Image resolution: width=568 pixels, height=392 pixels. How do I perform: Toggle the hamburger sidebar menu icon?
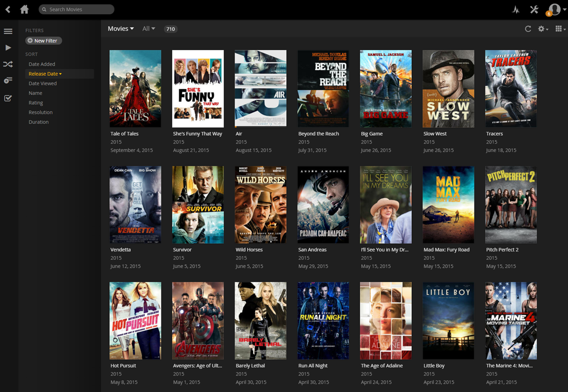(x=8, y=31)
